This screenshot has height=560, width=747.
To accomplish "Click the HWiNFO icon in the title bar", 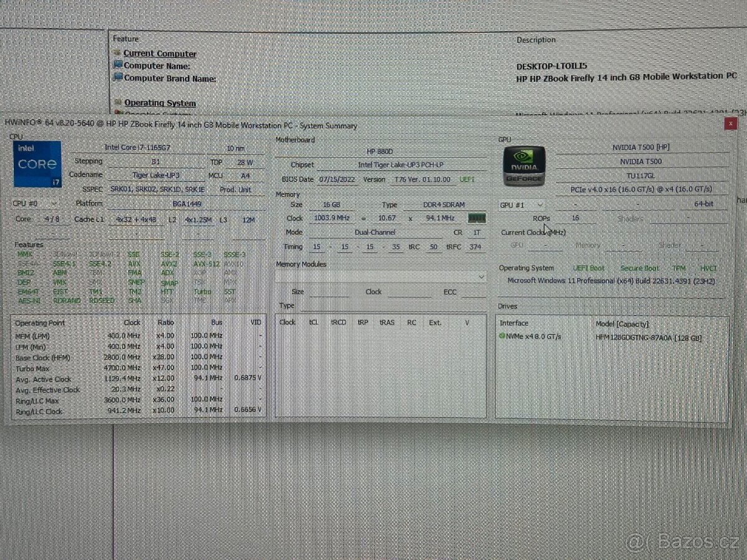I will point(10,125).
